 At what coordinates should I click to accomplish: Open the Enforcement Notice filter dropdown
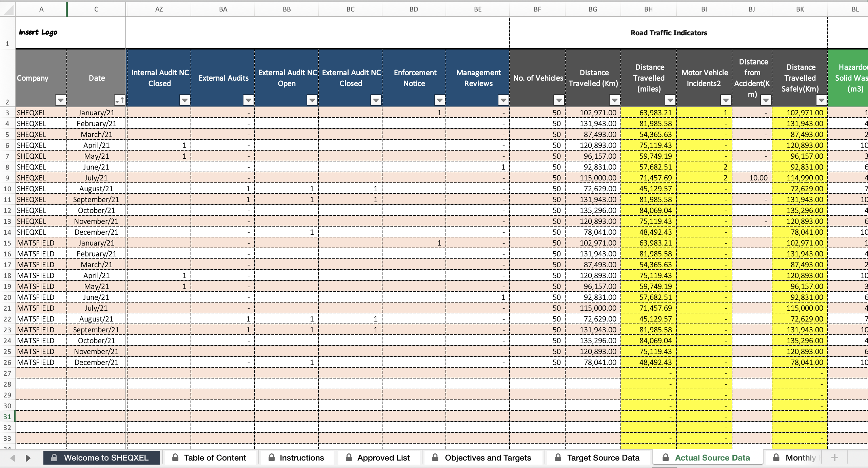click(440, 100)
